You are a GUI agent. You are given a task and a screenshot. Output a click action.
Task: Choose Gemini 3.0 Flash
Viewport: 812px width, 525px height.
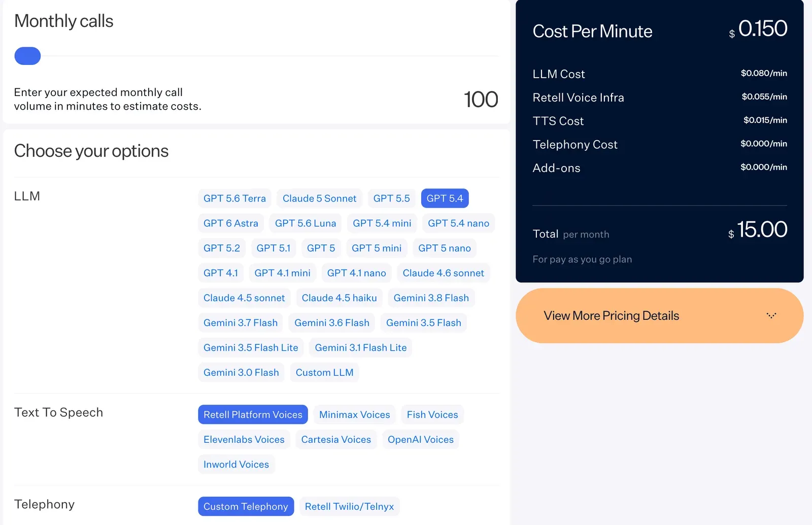pyautogui.click(x=241, y=373)
